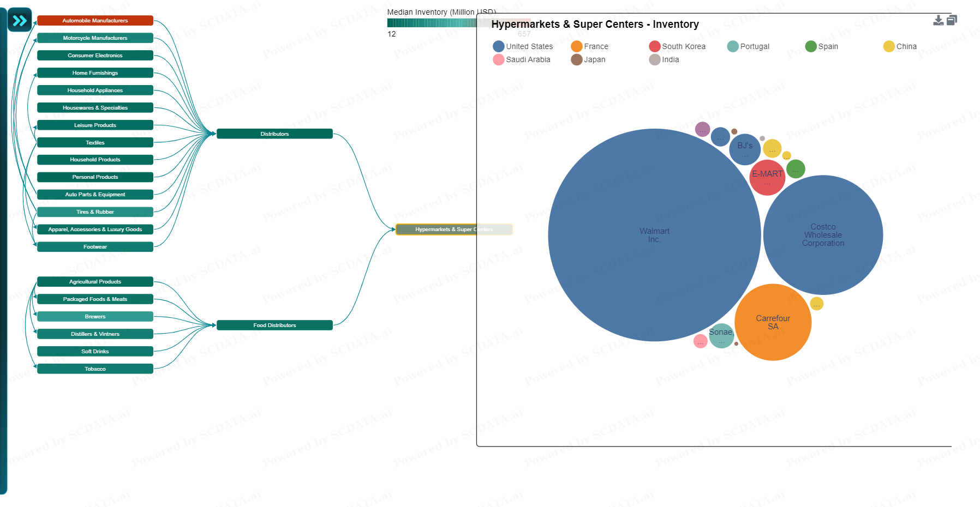Image resolution: width=980 pixels, height=507 pixels.
Task: Click the purple bubble above Walmart
Action: tap(703, 129)
